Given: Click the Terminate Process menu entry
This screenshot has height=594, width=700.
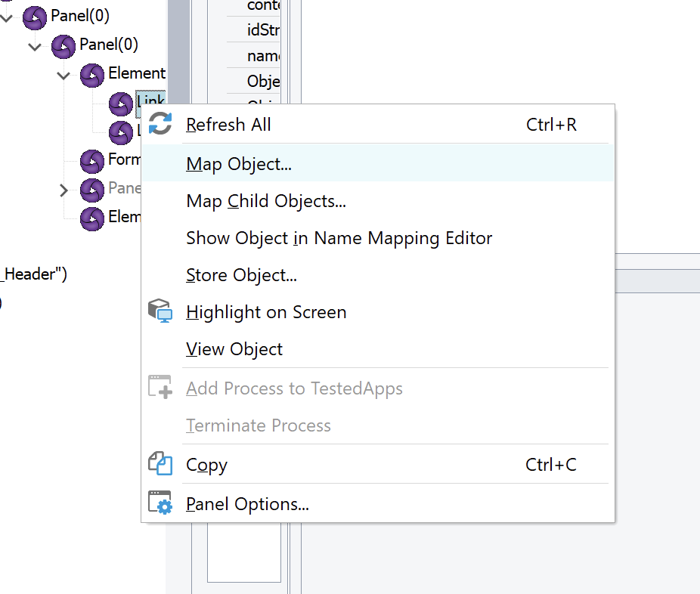Looking at the screenshot, I should click(259, 425).
